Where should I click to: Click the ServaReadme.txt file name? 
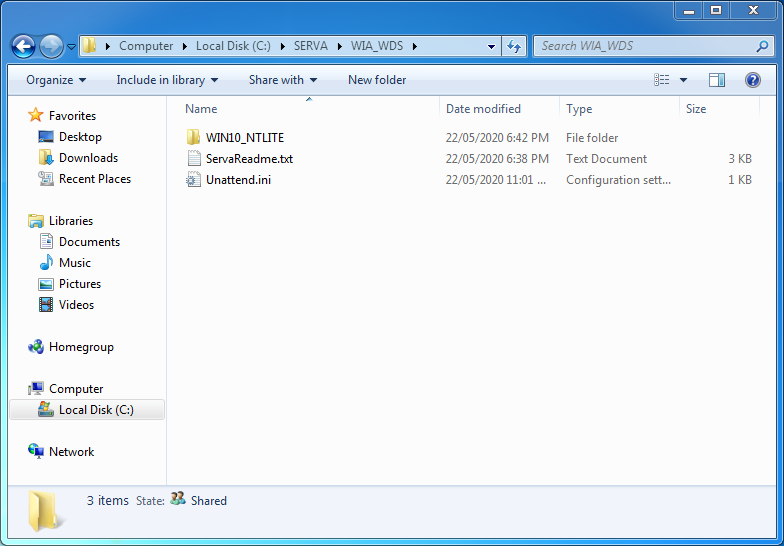(x=250, y=158)
